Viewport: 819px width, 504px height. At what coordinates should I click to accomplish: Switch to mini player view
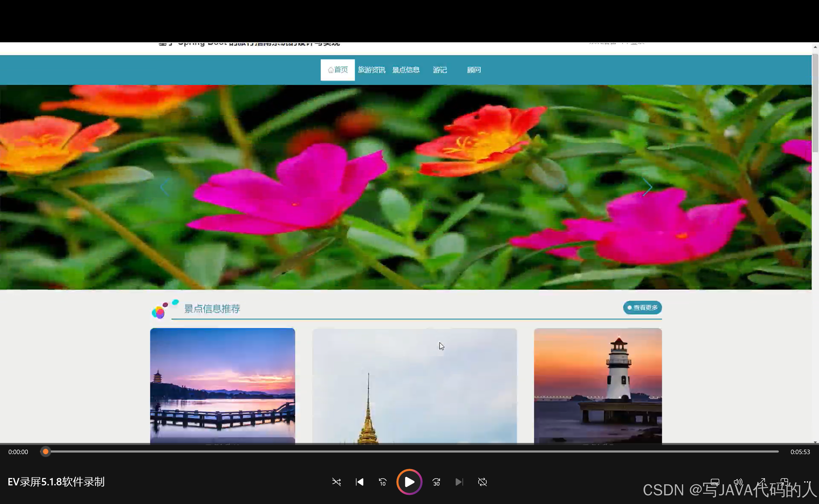coord(784,482)
